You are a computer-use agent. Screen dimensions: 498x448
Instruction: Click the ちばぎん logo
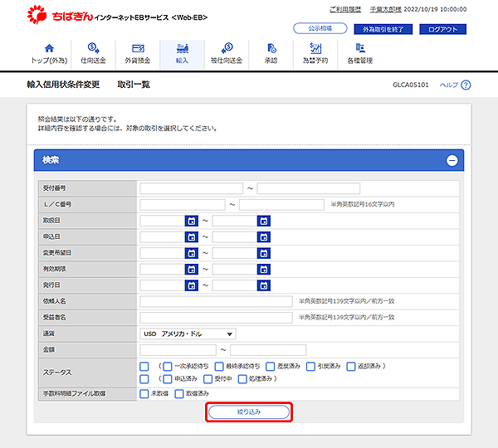point(60,15)
